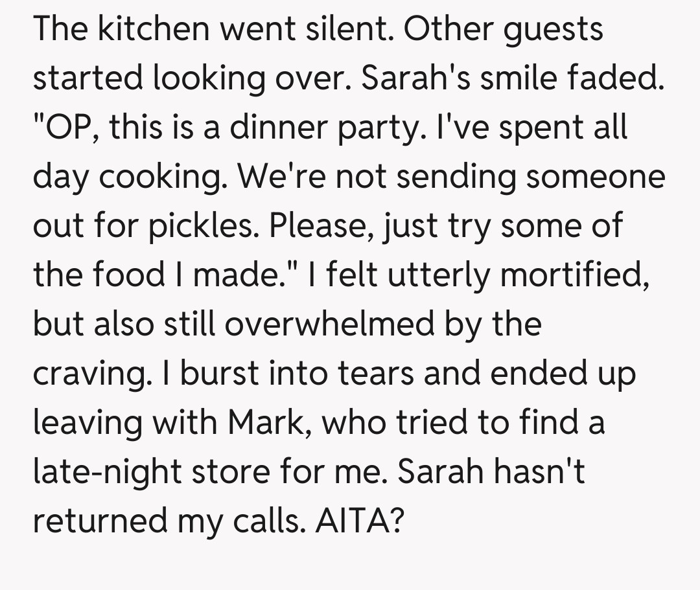Click the word "someone" in the text
This screenshot has height=590, width=700.
tap(596, 177)
